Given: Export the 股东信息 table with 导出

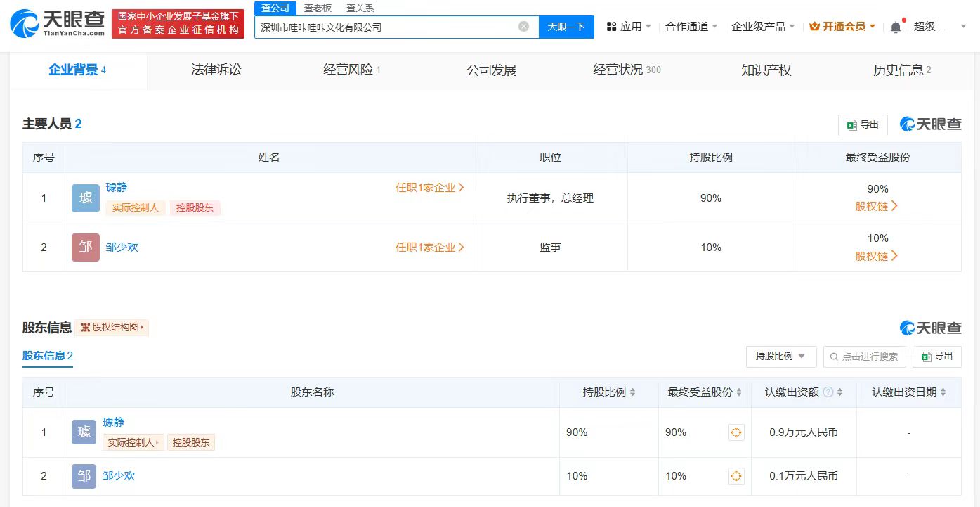Looking at the screenshot, I should (x=937, y=357).
